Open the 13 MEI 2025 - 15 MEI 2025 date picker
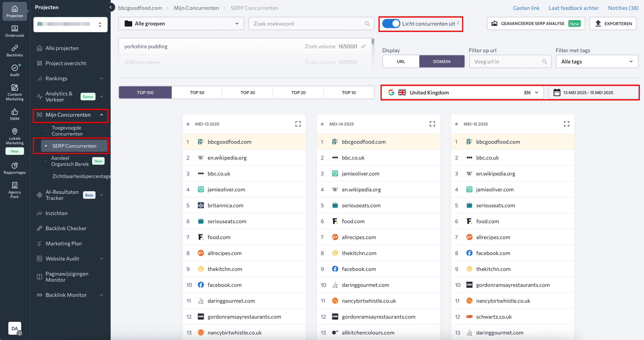The image size is (644, 340). point(593,92)
